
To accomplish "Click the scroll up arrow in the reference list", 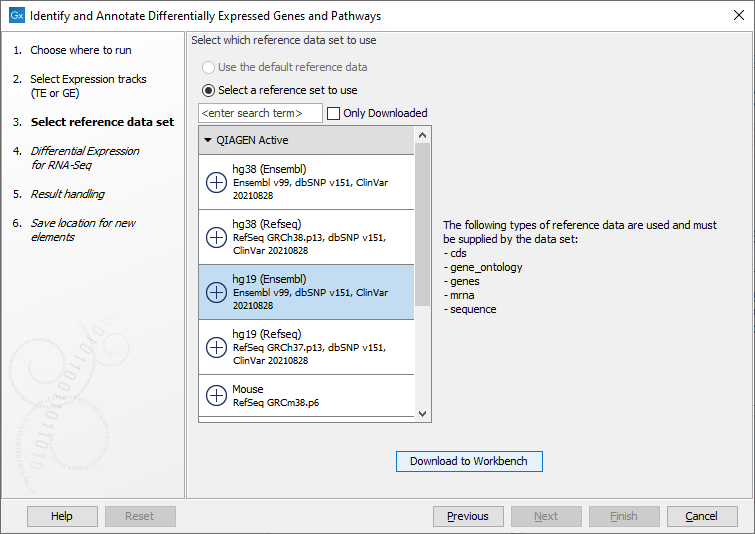I will tap(423, 135).
